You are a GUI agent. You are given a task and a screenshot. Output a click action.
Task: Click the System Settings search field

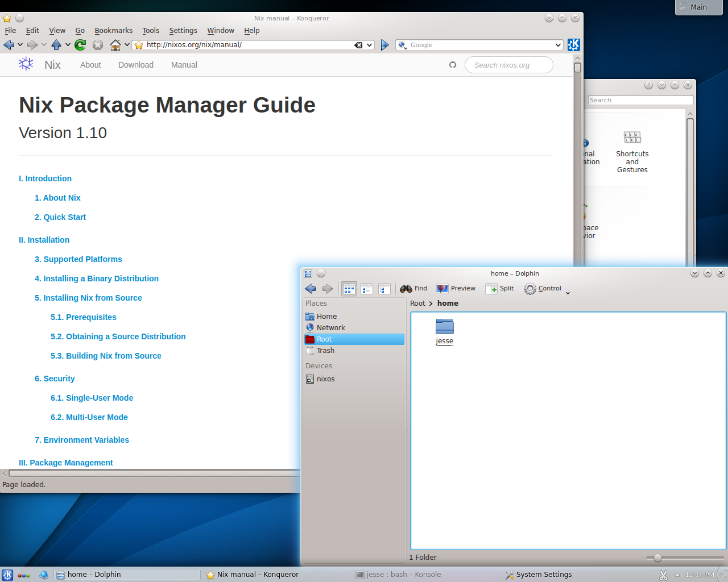(x=640, y=100)
